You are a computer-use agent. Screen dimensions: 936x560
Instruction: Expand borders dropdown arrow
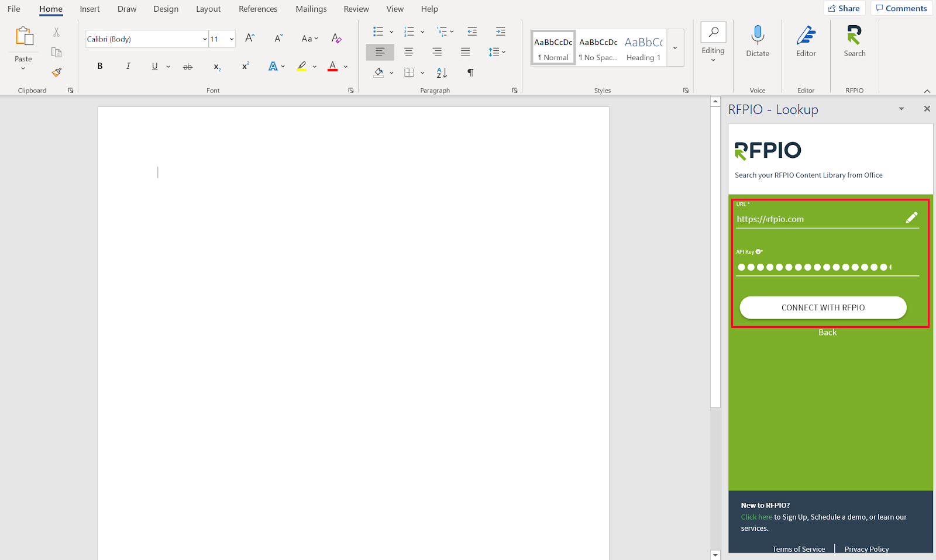422,73
